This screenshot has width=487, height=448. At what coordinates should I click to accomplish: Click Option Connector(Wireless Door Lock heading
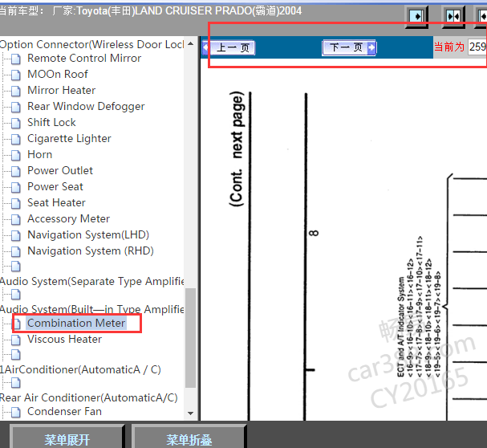click(x=92, y=44)
